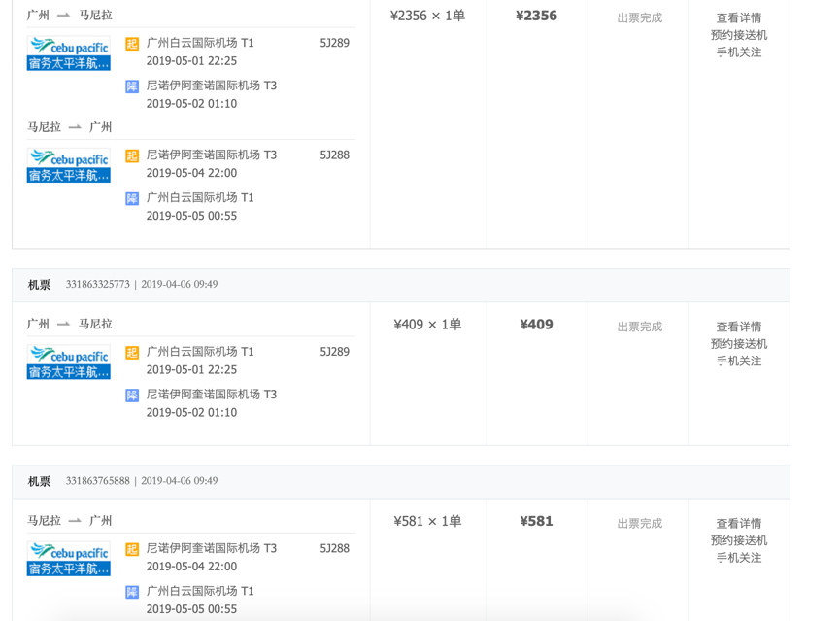Viewport: 840px width, 621px height.
Task: Click Cebu Pacific logo in ¥581 order
Action: (x=69, y=559)
